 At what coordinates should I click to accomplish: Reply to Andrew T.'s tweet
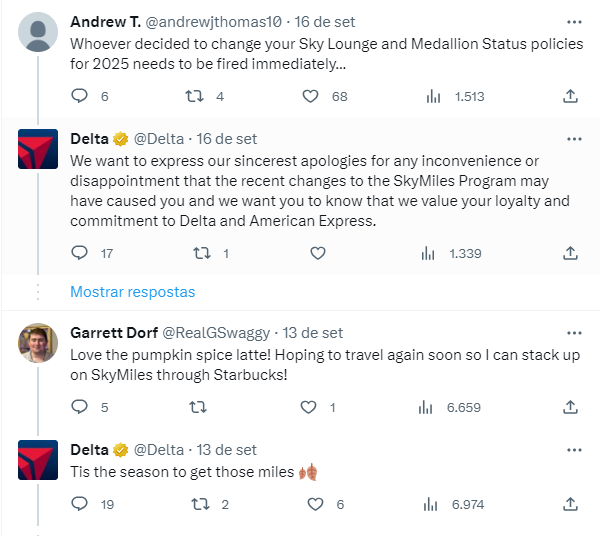point(81,97)
